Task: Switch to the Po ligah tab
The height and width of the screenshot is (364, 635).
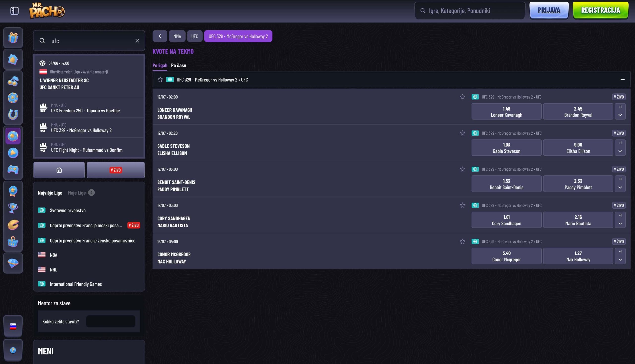Action: [x=160, y=65]
